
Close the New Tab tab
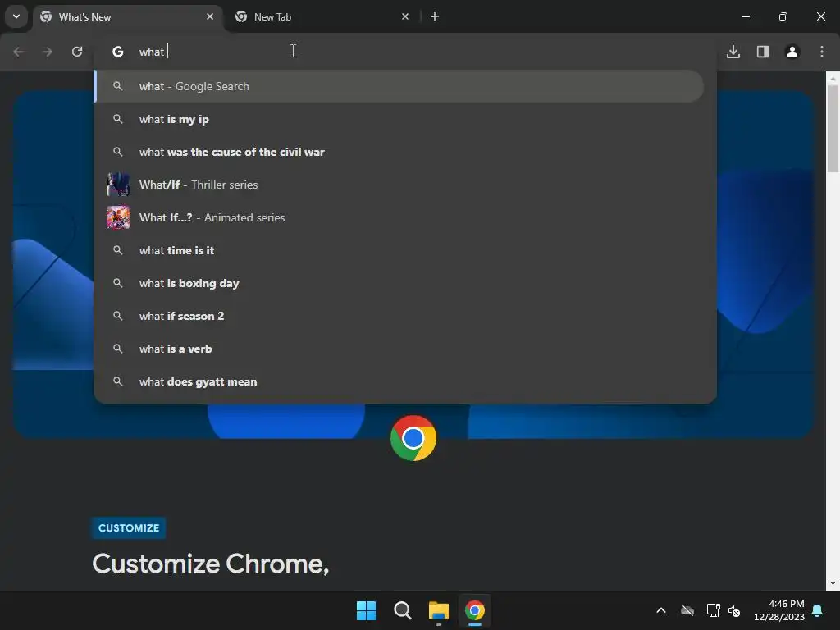coord(405,16)
